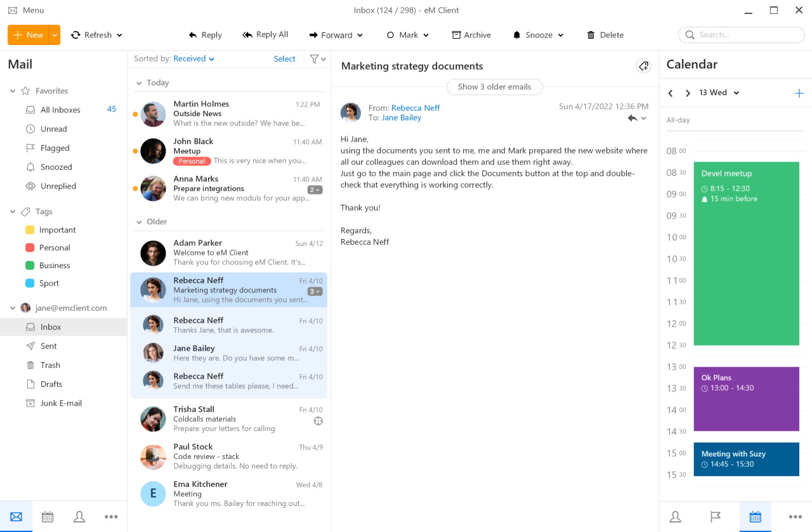Open the agenda flag tab in right sidebar
The image size is (812, 532).
pyautogui.click(x=716, y=517)
